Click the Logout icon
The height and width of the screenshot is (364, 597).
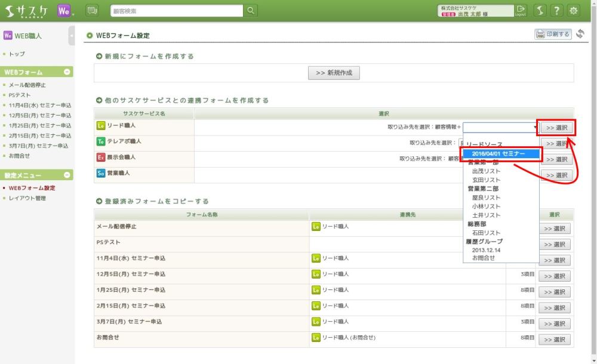521,10
